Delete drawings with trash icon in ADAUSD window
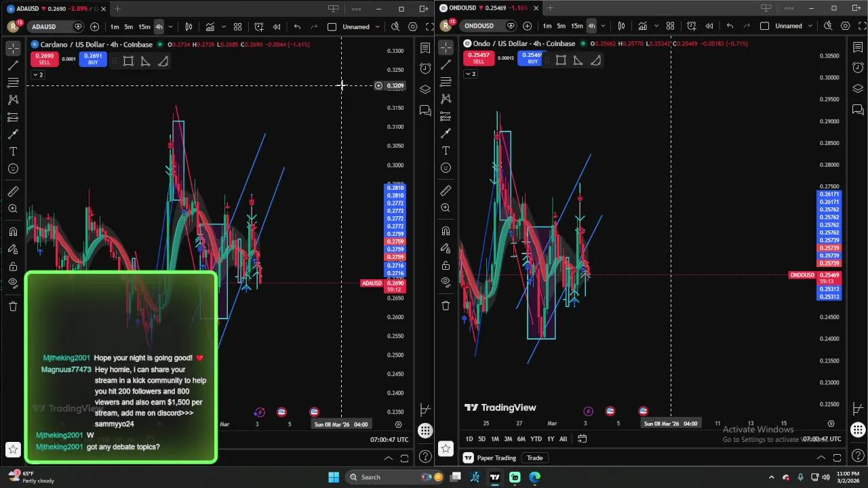This screenshot has width=868, height=488. pyautogui.click(x=13, y=306)
